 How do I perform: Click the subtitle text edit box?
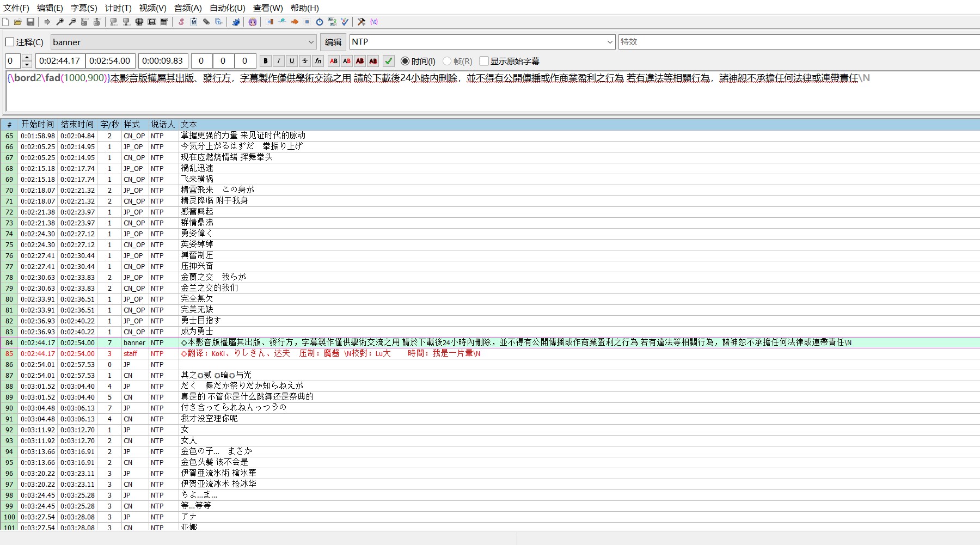click(x=493, y=91)
